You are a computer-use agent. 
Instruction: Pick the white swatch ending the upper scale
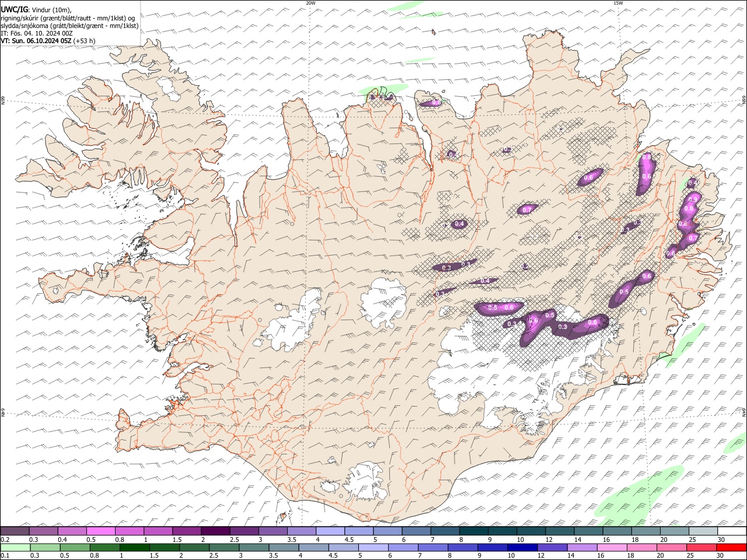[732, 531]
